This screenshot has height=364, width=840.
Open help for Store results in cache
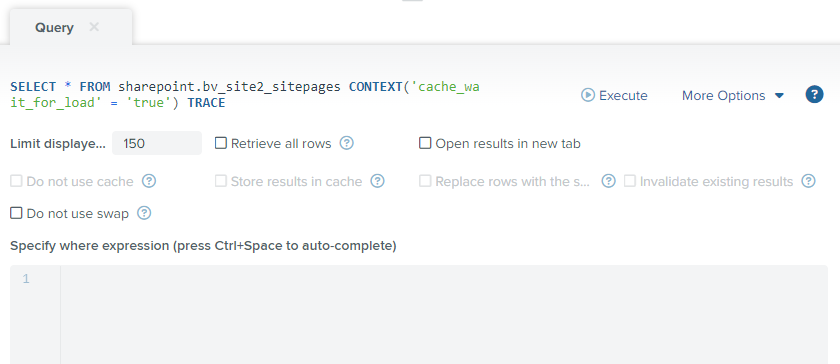click(377, 181)
